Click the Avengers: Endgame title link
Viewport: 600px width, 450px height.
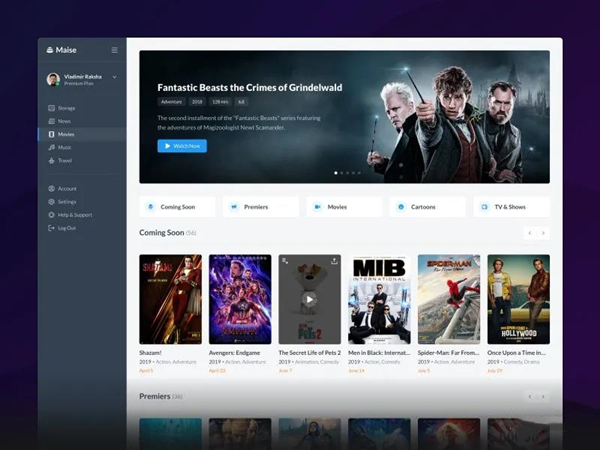235,353
